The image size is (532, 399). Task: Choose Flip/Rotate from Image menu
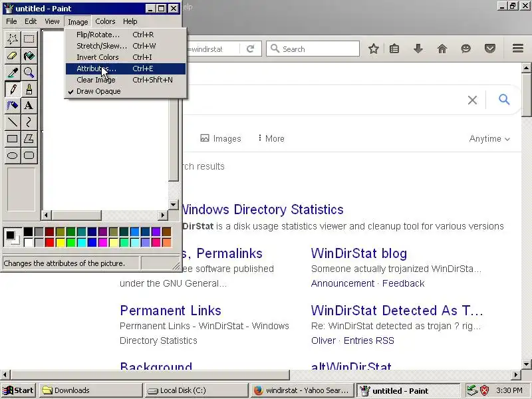point(126,35)
